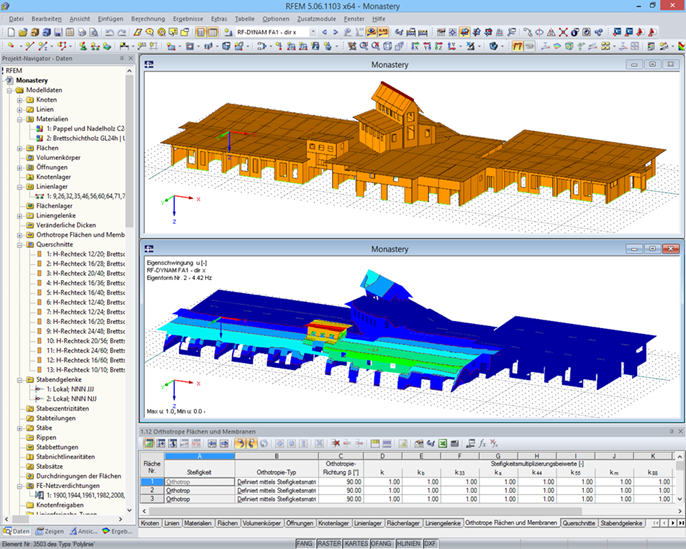Select 9: H-Rechteck 24/48 cross-section
The width and height of the screenshot is (686, 549).
click(x=85, y=331)
